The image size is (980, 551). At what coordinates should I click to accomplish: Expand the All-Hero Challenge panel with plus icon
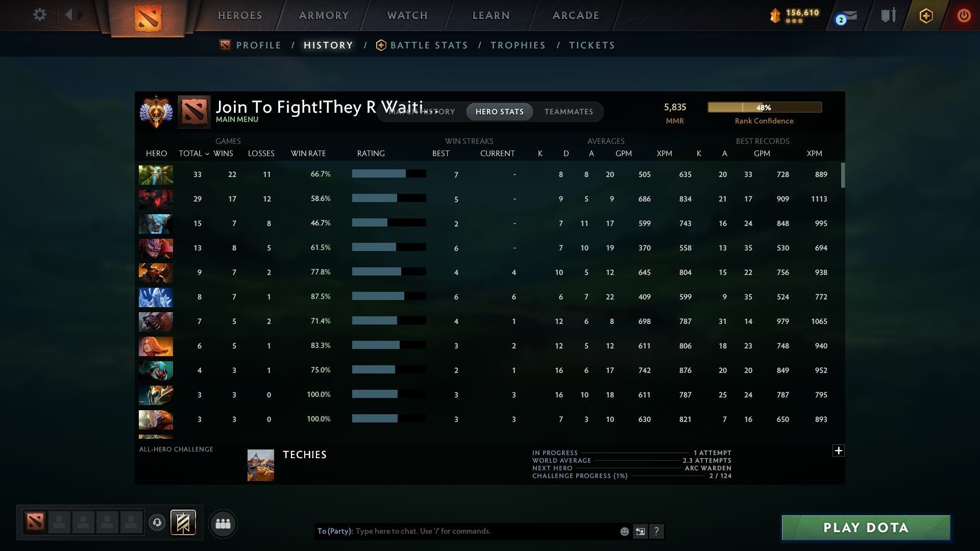tap(838, 451)
